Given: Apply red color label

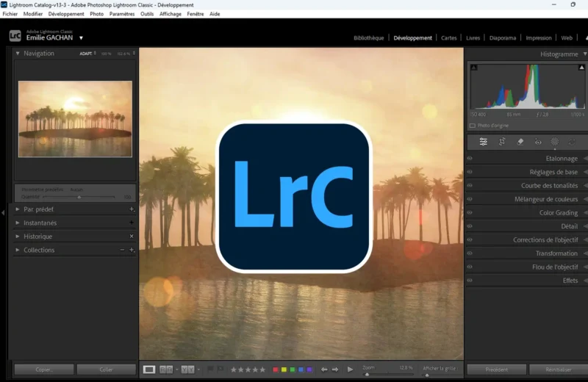Looking at the screenshot, I should [275, 370].
